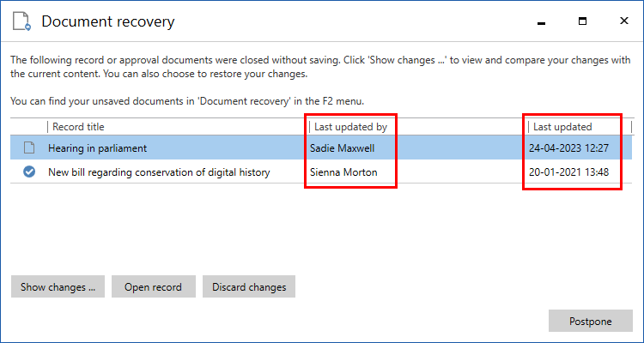Sort by the Record title column header
Screen dimensions: 644x343
(80, 127)
